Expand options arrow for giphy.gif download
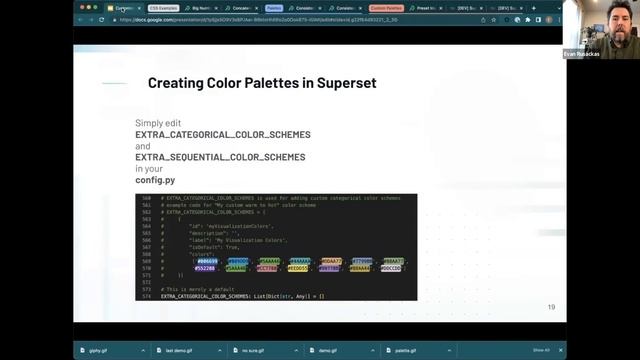This screenshot has width=640, height=360. point(143,350)
